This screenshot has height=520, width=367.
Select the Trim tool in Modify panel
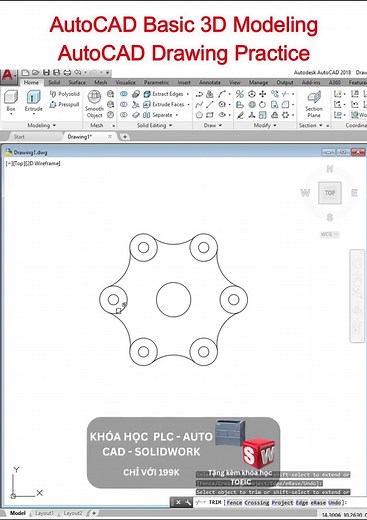tap(285, 94)
